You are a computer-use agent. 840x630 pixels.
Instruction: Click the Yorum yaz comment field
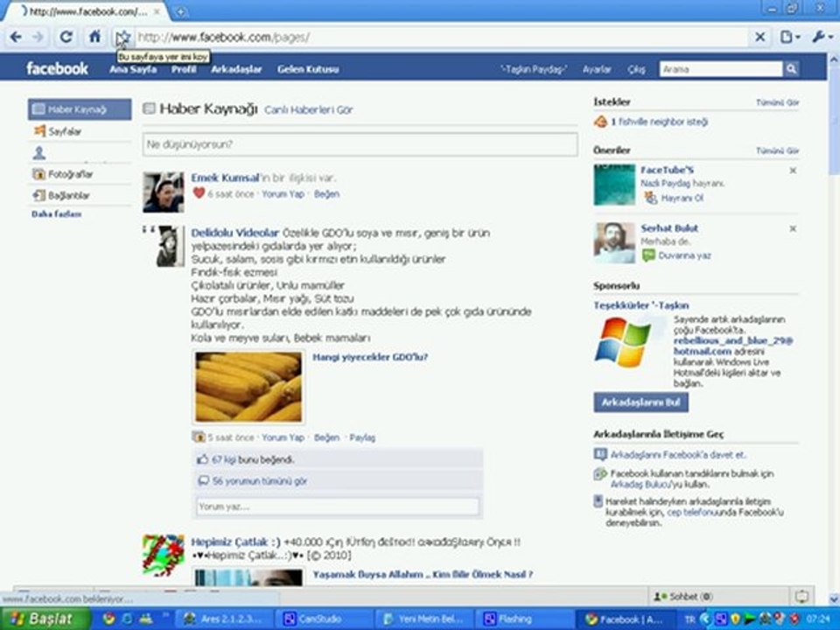pos(338,507)
